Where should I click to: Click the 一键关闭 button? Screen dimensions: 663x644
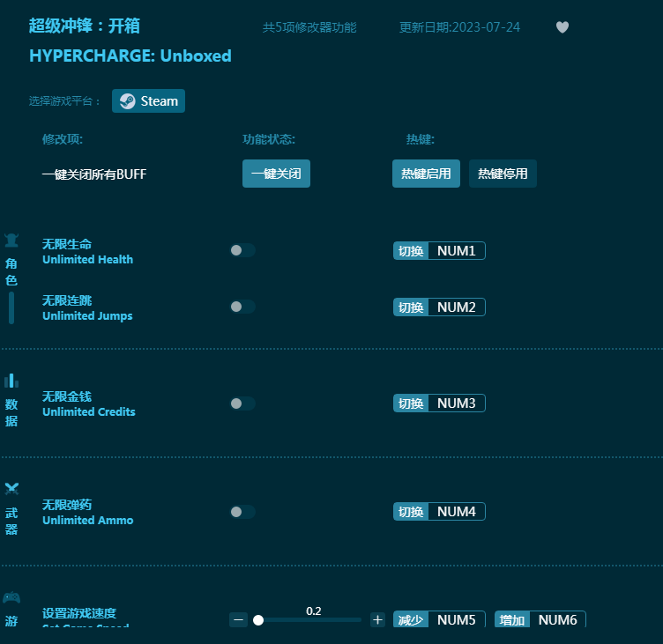pos(276,174)
